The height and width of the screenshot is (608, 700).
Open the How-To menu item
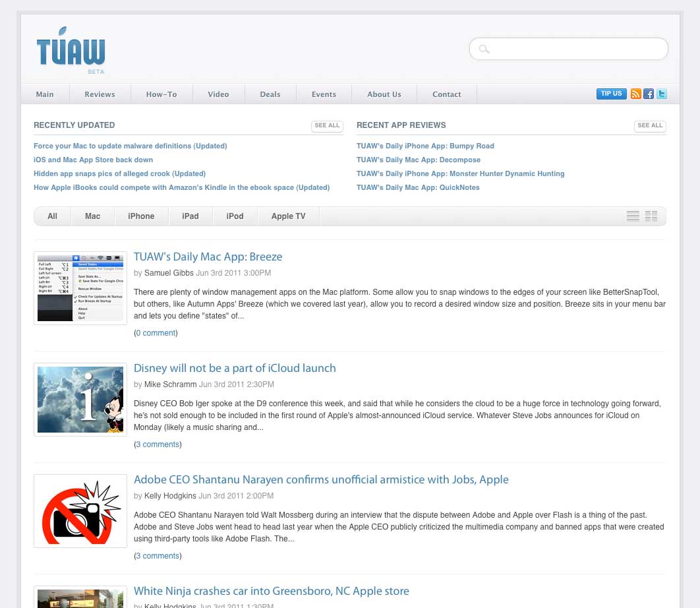click(161, 94)
